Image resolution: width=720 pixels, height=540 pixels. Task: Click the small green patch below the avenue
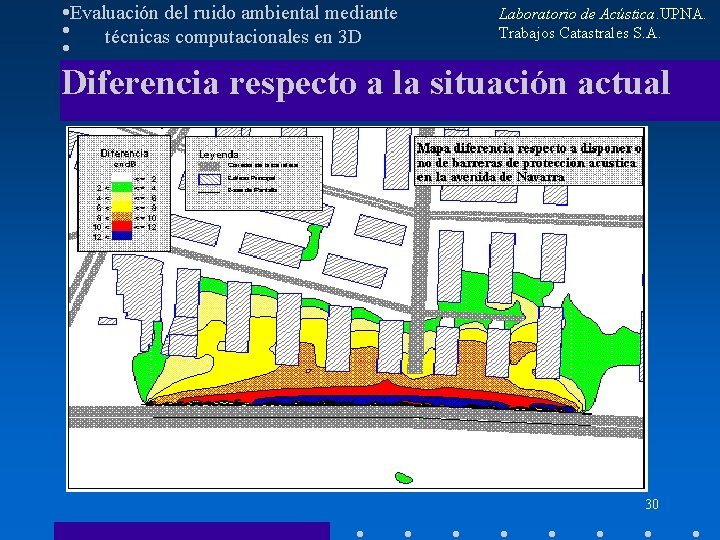(x=404, y=478)
